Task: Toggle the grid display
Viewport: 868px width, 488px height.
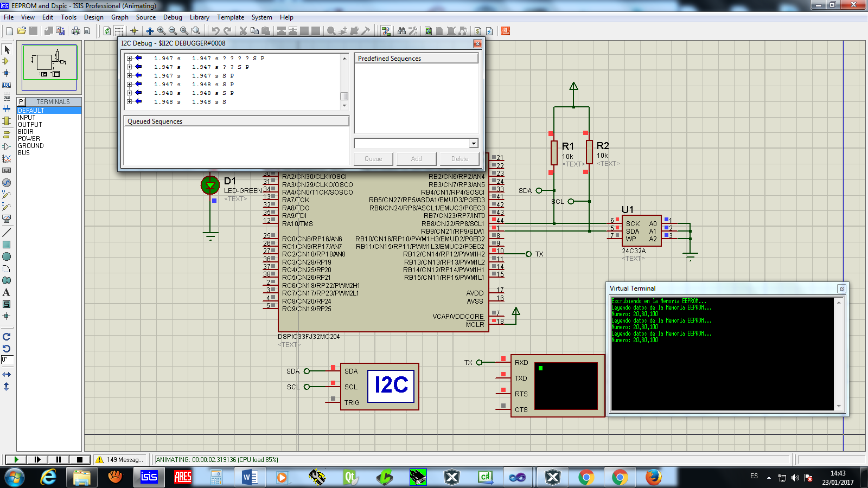Action: [x=118, y=31]
